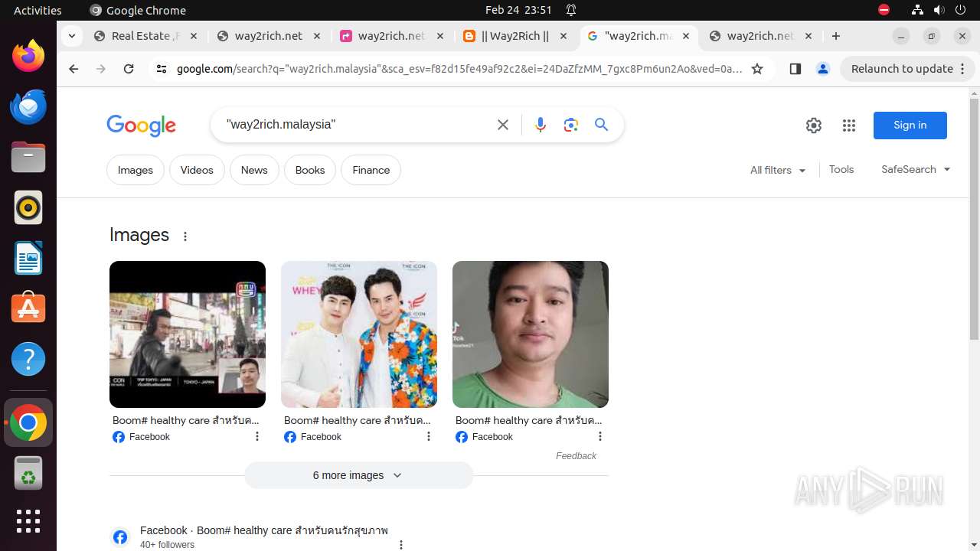Open Facebook Boom# healthy care result
980x551 pixels.
coord(264,530)
